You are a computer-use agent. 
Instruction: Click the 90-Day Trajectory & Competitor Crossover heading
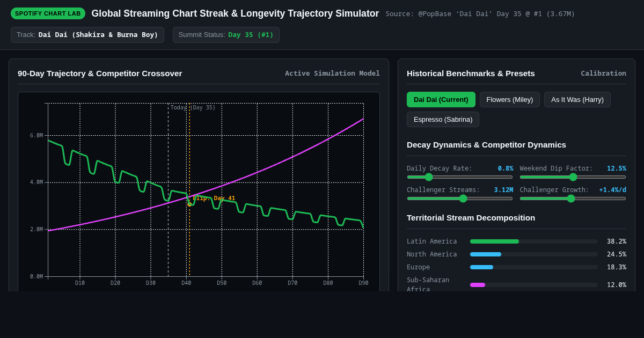pyautogui.click(x=100, y=73)
